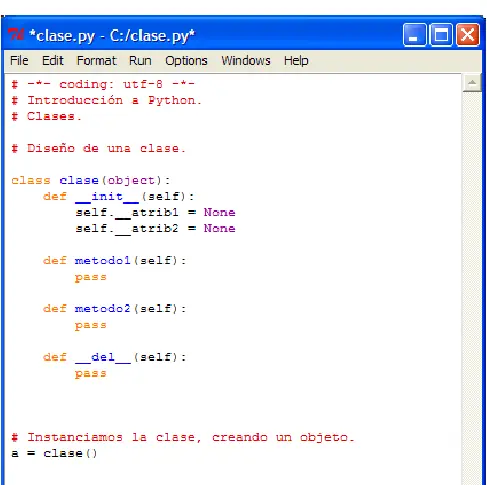This screenshot has height=485, width=487.
Task: Click the line 'def metodo1(self):'
Action: (x=114, y=260)
